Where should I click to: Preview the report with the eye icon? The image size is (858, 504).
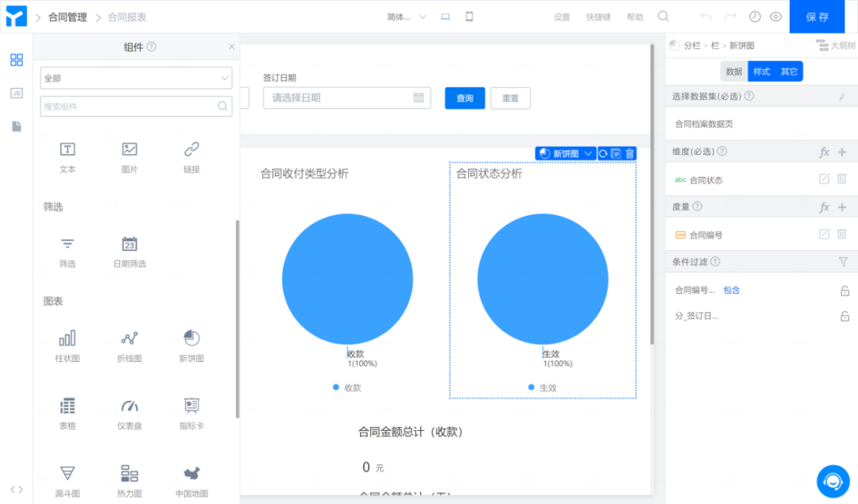click(776, 16)
